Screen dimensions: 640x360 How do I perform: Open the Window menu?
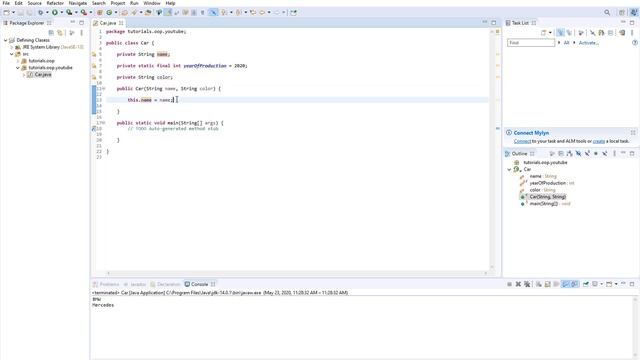coord(152,3)
